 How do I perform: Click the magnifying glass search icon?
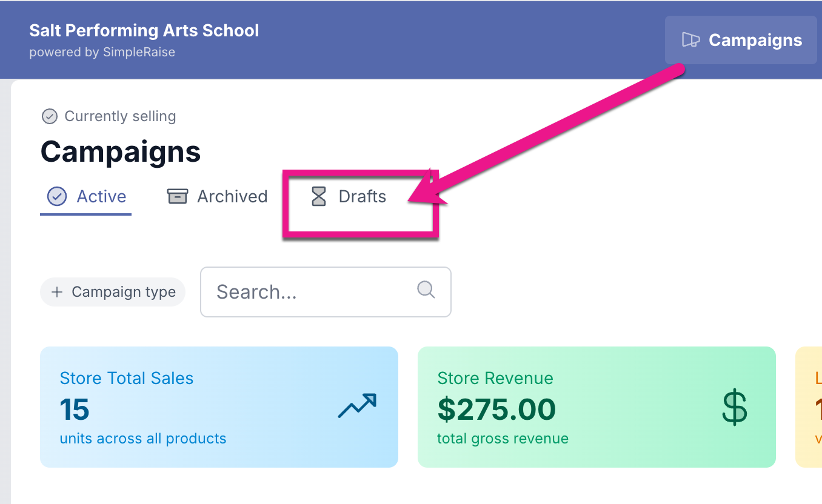tap(426, 290)
